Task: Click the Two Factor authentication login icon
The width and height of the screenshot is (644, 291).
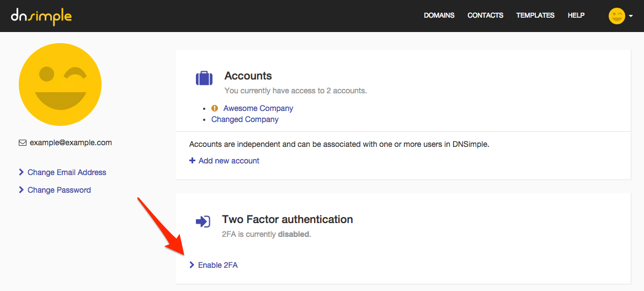Action: click(203, 222)
